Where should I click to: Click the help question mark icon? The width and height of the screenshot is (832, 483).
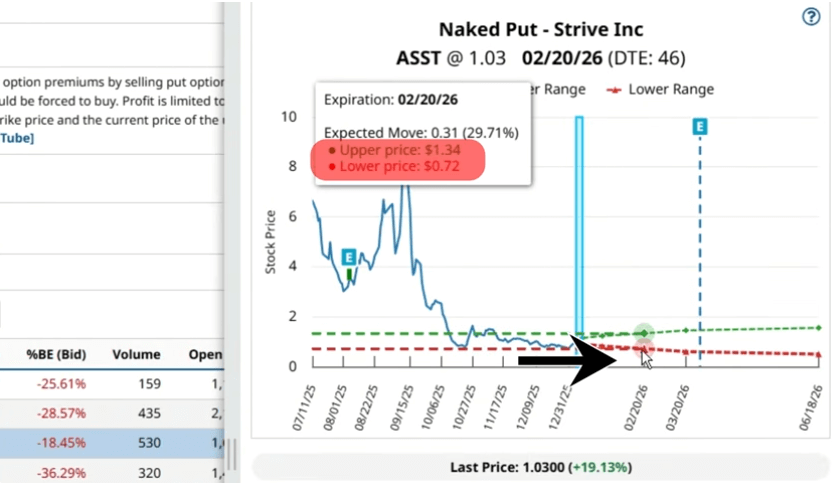[x=811, y=17]
